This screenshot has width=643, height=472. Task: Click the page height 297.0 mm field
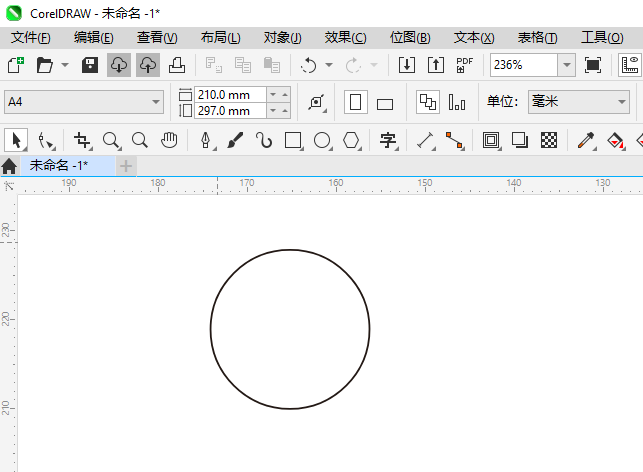coord(230,111)
